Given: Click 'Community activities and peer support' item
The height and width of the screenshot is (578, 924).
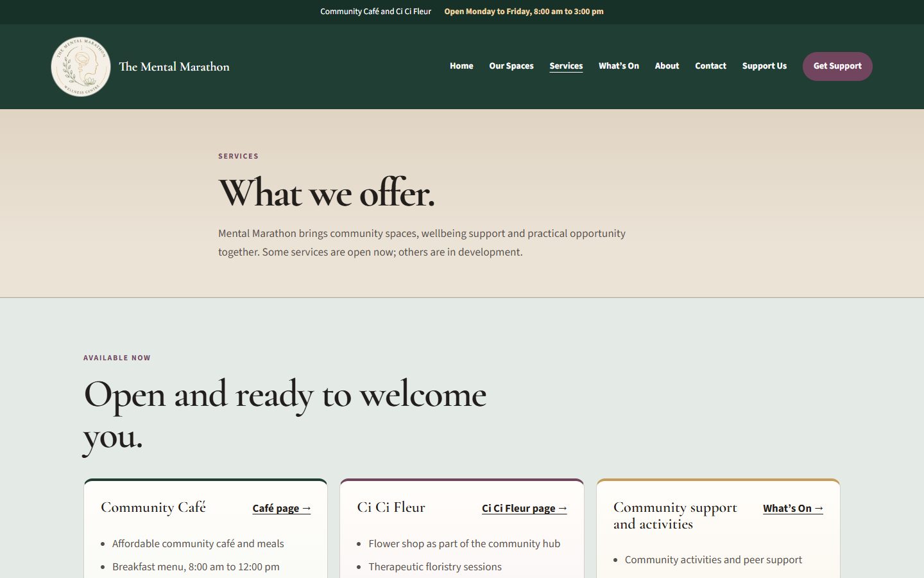Looking at the screenshot, I should pos(714,560).
